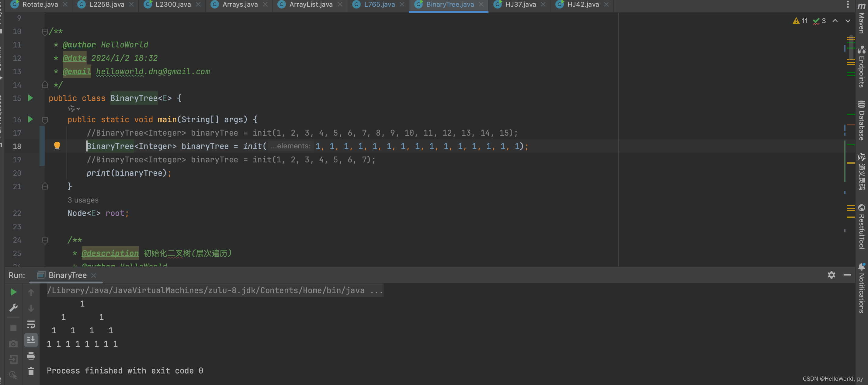
Task: Click the @author tag in Javadoc
Action: (79, 45)
